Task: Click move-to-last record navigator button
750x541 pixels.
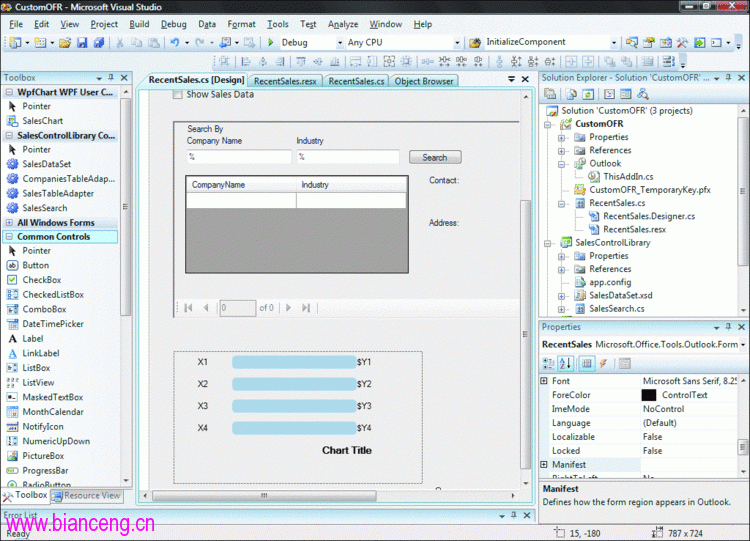Action: 306,308
